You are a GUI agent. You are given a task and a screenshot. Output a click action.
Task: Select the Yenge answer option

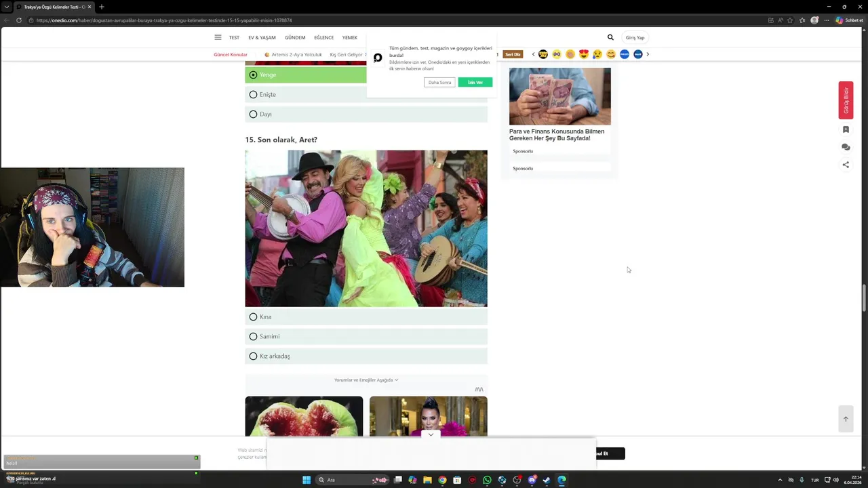(x=366, y=75)
